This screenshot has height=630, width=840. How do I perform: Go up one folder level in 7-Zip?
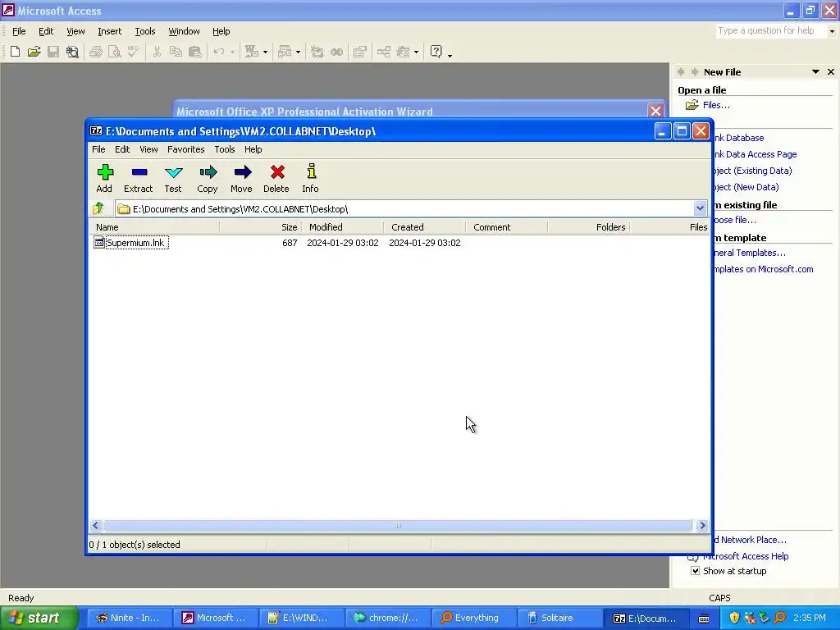pyautogui.click(x=98, y=208)
